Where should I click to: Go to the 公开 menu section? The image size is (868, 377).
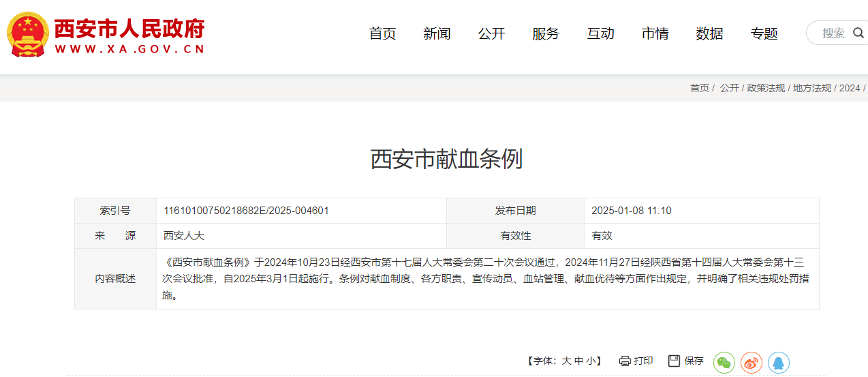point(491,33)
